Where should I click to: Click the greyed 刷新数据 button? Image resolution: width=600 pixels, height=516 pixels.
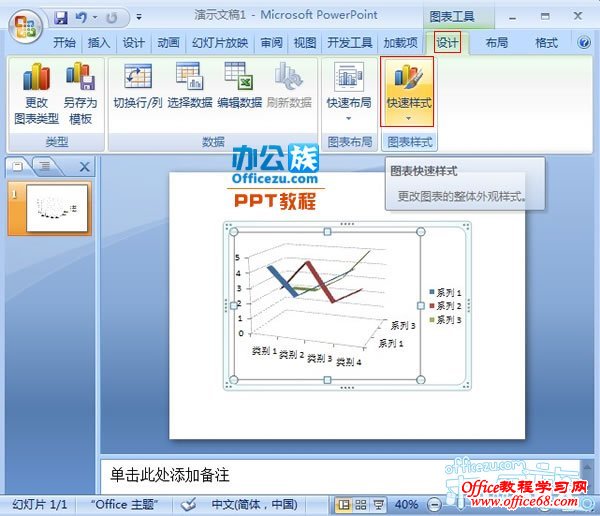click(289, 86)
